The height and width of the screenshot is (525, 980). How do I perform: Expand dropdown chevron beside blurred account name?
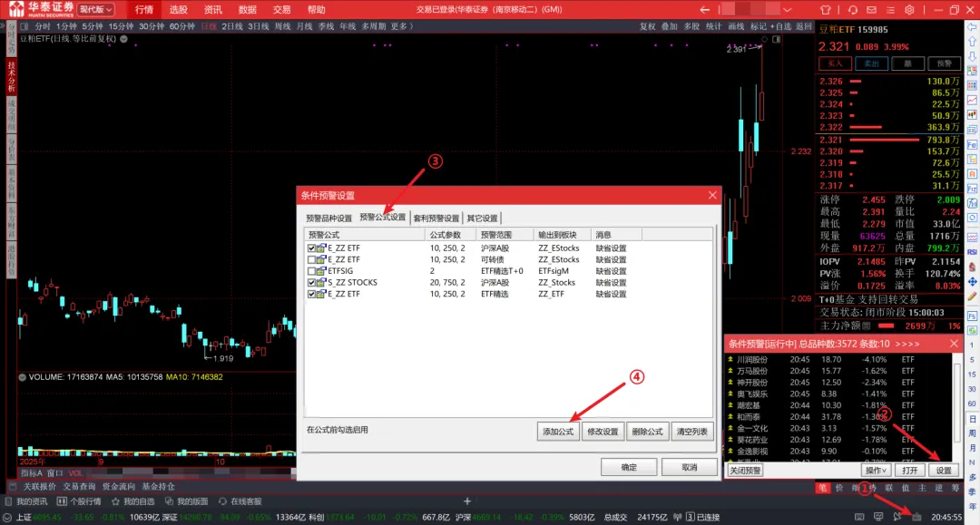pyautogui.click(x=787, y=10)
